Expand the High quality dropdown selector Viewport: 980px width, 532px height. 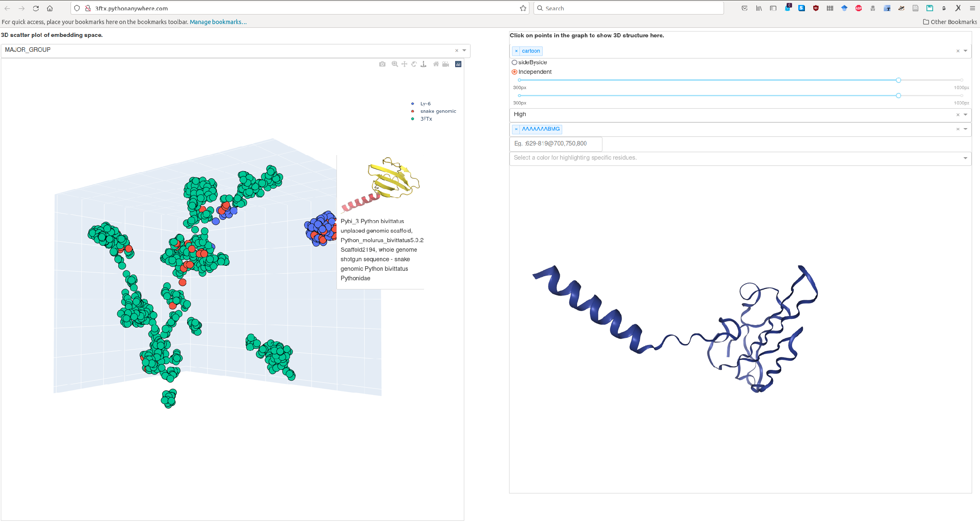tap(968, 114)
